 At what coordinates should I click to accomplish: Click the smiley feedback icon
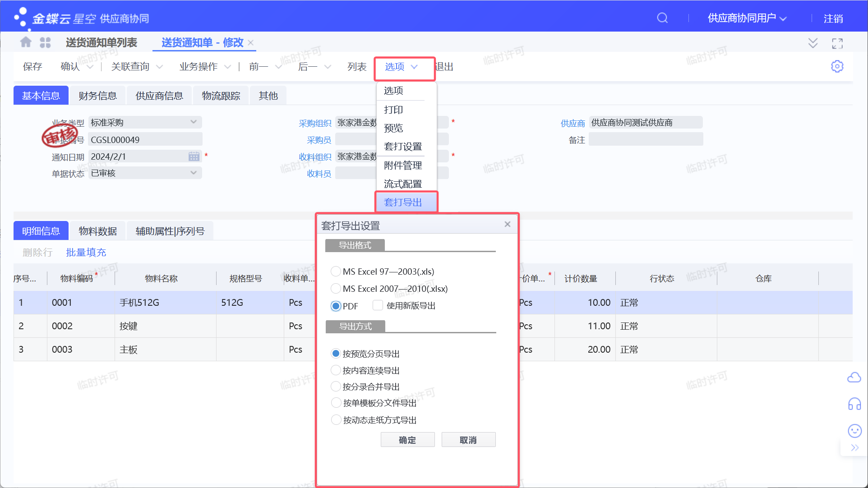[x=855, y=431]
